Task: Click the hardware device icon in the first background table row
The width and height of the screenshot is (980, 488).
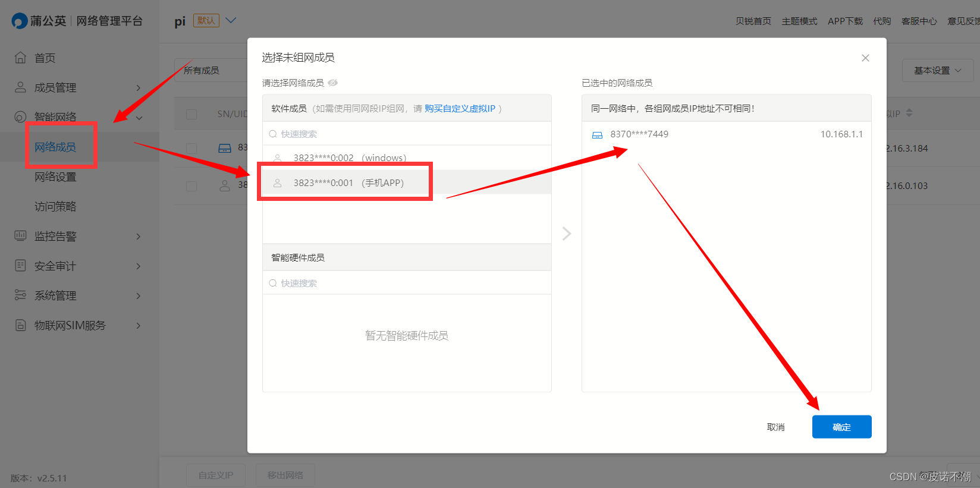Action: [225, 148]
